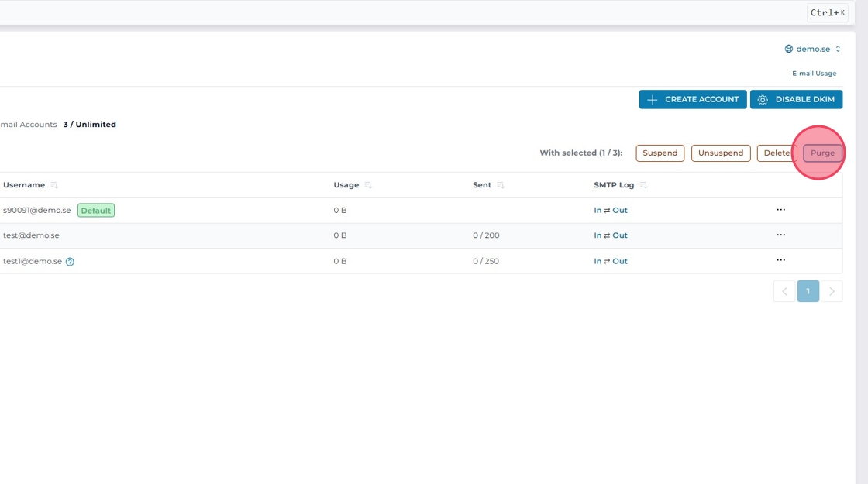Click the help icon beside test1@demo.se
This screenshot has height=484, width=868.
click(x=70, y=262)
